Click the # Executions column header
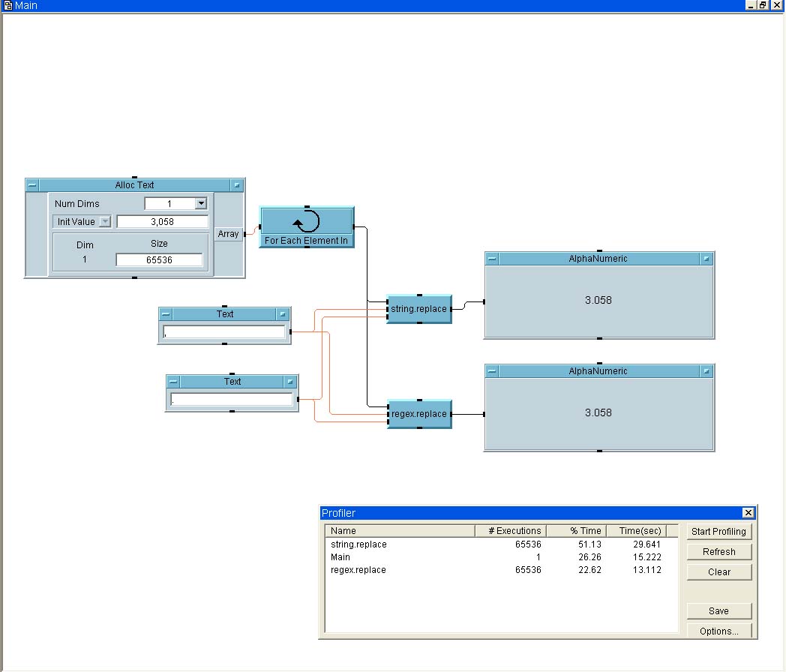The image size is (786, 672). pyautogui.click(x=510, y=531)
